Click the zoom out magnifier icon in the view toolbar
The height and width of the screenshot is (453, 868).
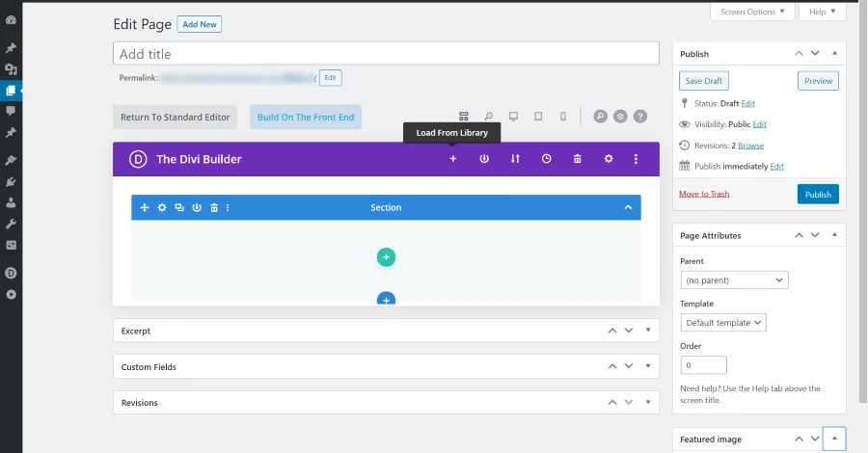[488, 117]
